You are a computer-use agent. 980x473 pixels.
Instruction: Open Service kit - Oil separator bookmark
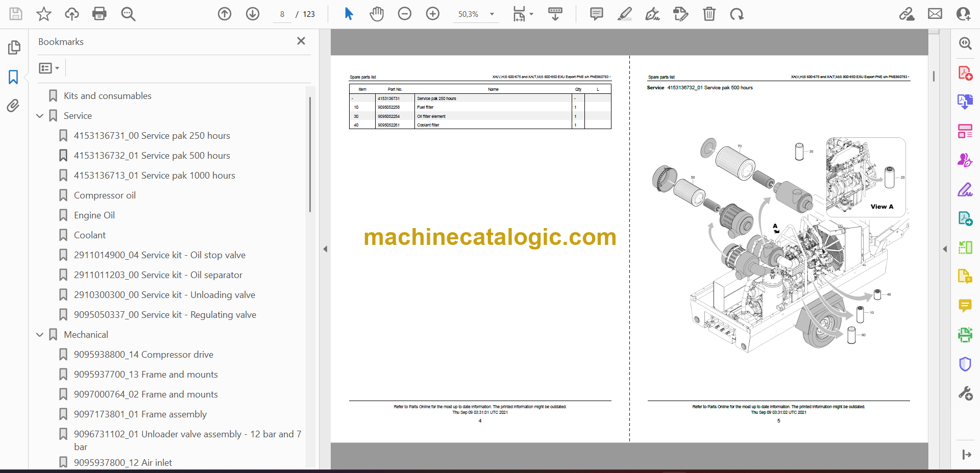[158, 275]
